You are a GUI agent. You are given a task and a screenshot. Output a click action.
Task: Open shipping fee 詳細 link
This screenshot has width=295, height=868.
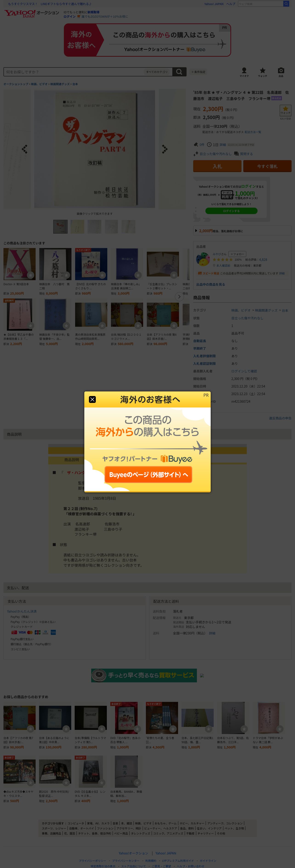point(212,633)
